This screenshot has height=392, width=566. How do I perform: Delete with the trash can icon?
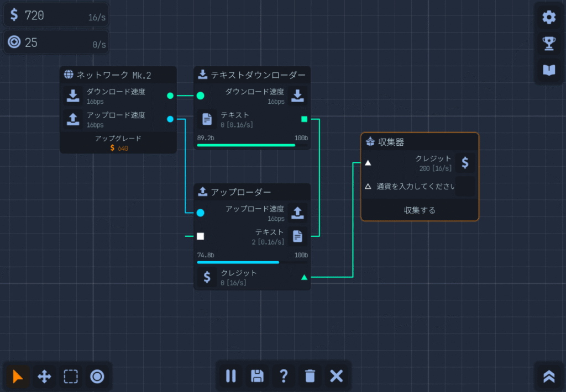pos(310,376)
